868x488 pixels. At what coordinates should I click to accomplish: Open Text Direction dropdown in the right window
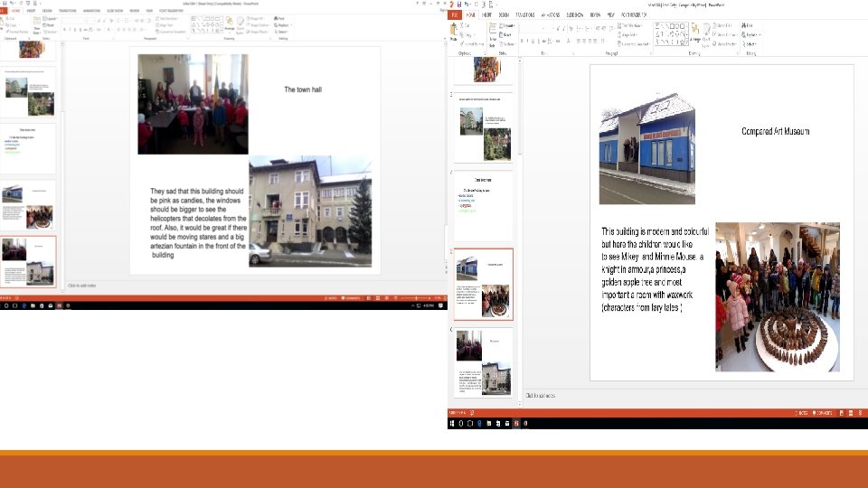tap(630, 25)
